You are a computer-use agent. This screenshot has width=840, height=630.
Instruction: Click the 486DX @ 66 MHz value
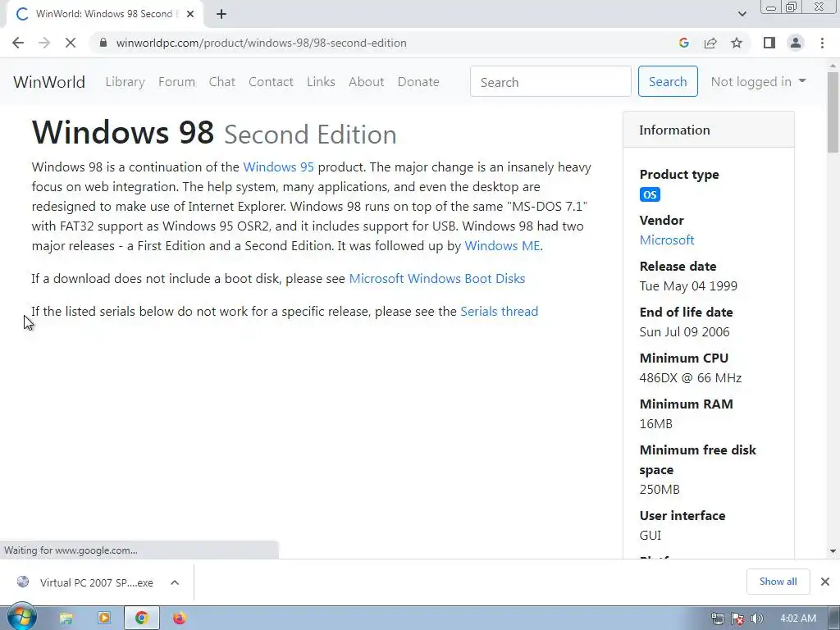click(x=691, y=378)
